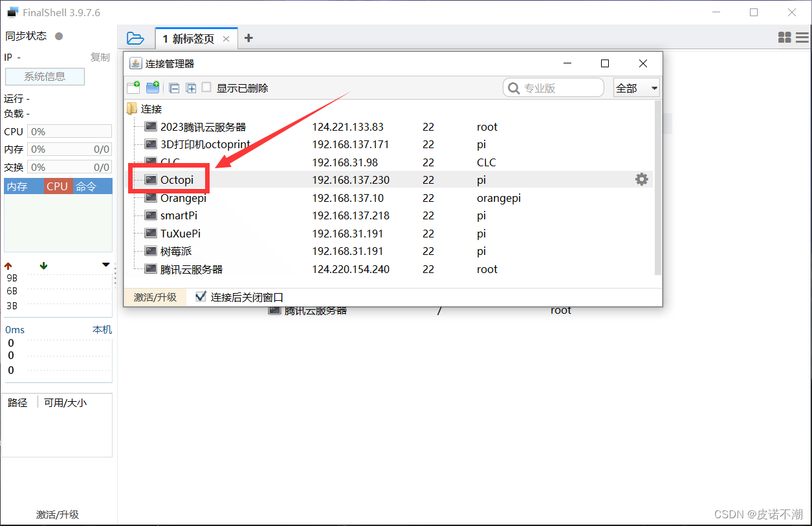Screen dimensions: 812x526
Task: Enable the 显示已删除 checkbox
Action: 206,88
